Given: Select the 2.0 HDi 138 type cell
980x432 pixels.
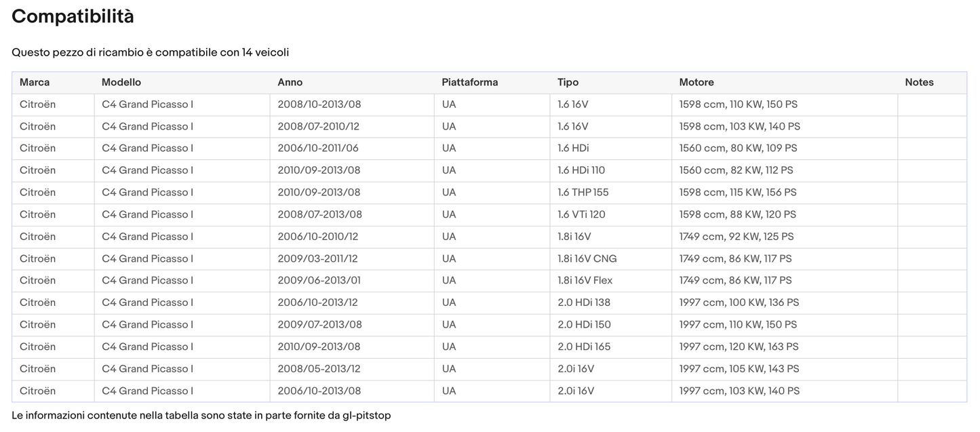Looking at the screenshot, I should (584, 302).
